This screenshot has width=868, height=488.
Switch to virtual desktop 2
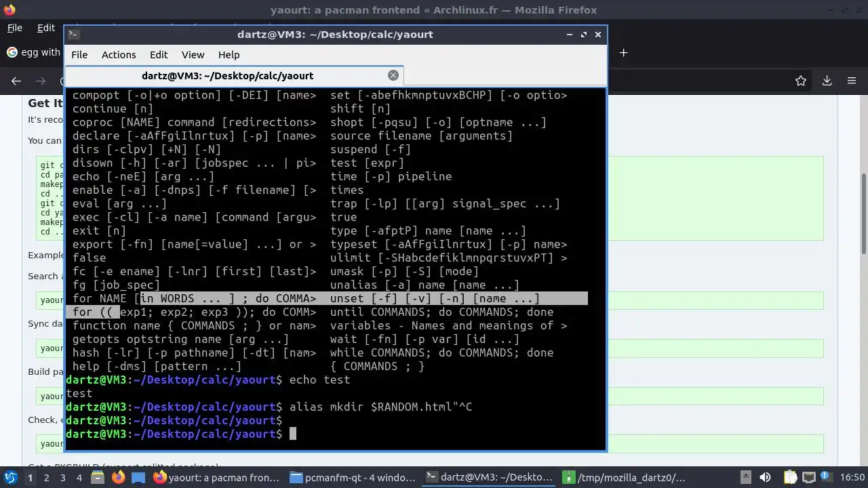(46, 478)
